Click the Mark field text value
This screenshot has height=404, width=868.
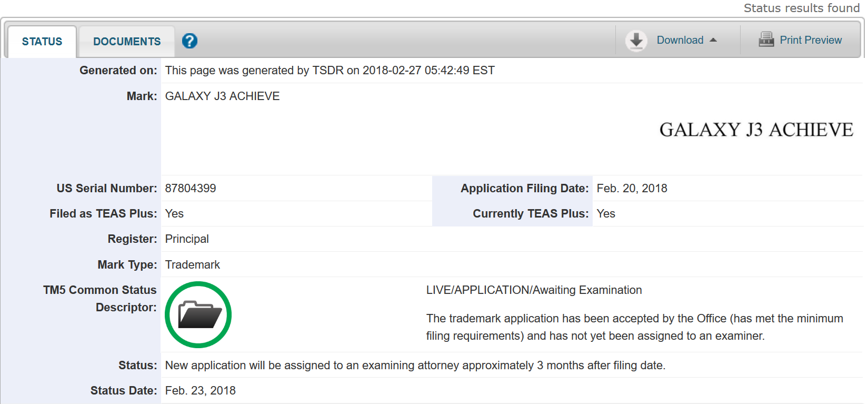pos(222,96)
